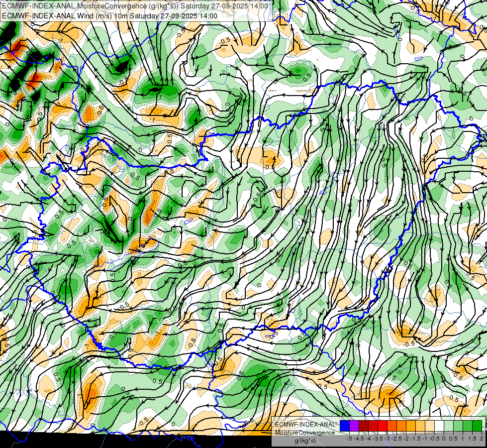Click 'MoistureConvergence' label in the legend box
Image resolution: width=487 pixels, height=448 pixels.
click(x=305, y=433)
